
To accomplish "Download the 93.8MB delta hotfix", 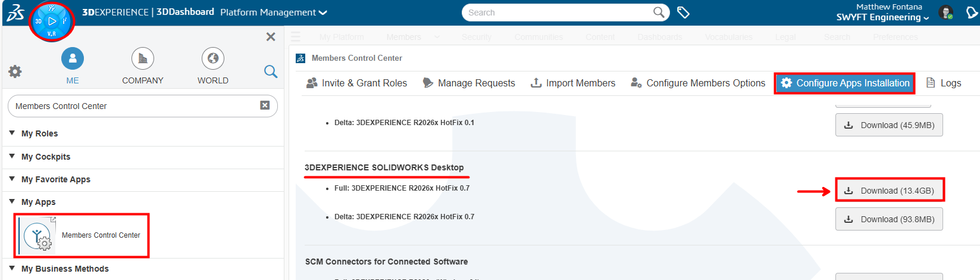I will coord(890,219).
